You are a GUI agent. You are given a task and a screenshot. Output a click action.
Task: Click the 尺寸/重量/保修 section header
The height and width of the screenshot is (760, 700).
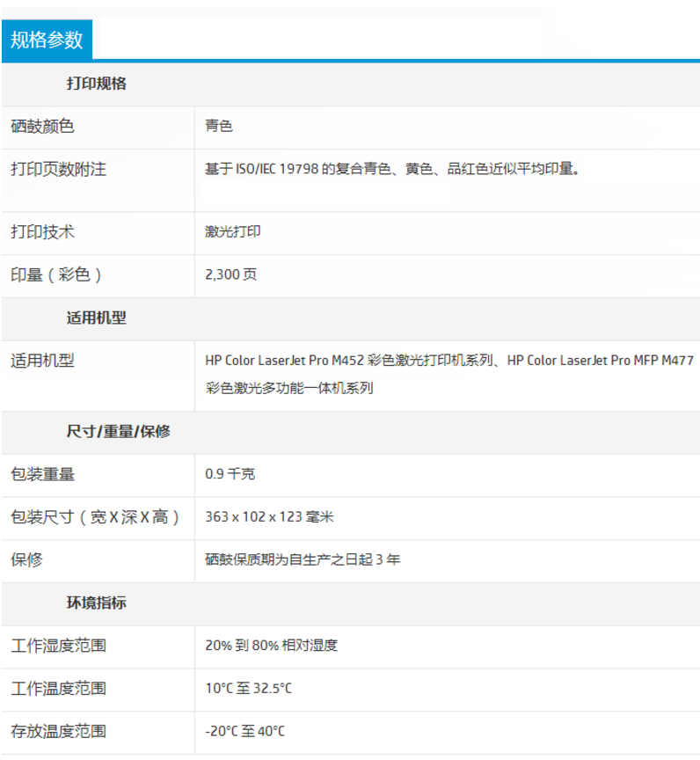click(x=118, y=431)
